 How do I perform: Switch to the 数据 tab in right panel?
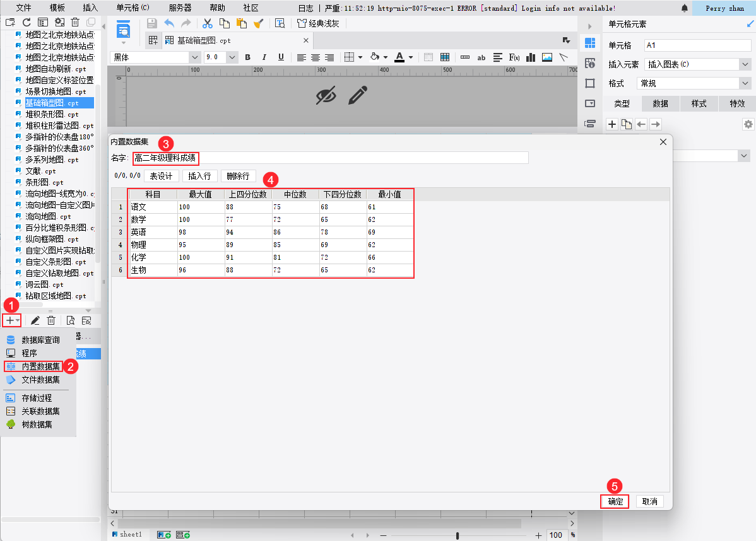tap(660, 103)
